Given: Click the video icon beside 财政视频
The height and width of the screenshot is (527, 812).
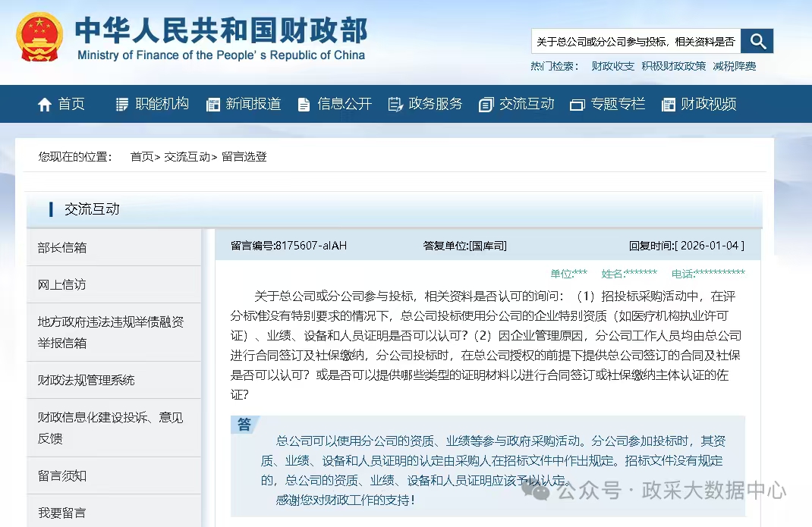Looking at the screenshot, I should coord(668,105).
